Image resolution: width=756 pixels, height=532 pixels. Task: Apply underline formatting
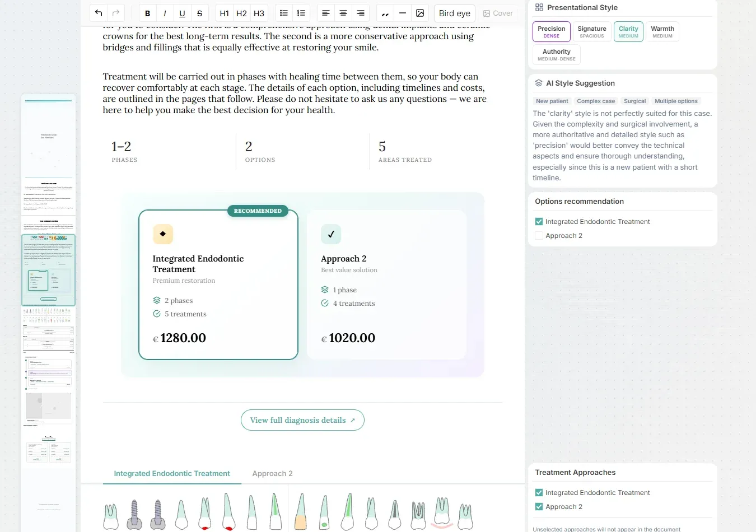[182, 13]
